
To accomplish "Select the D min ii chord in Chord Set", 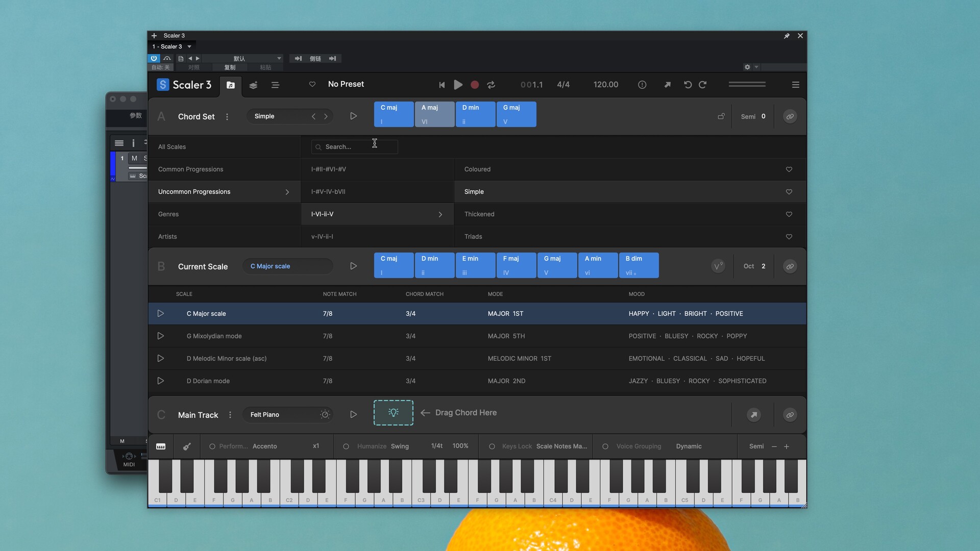I will click(475, 114).
